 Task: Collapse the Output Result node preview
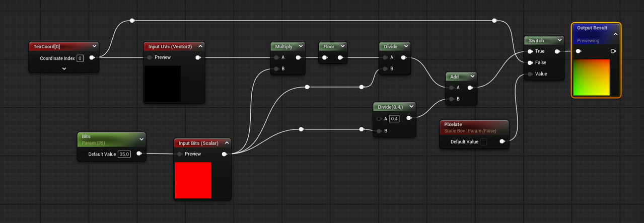click(615, 34)
